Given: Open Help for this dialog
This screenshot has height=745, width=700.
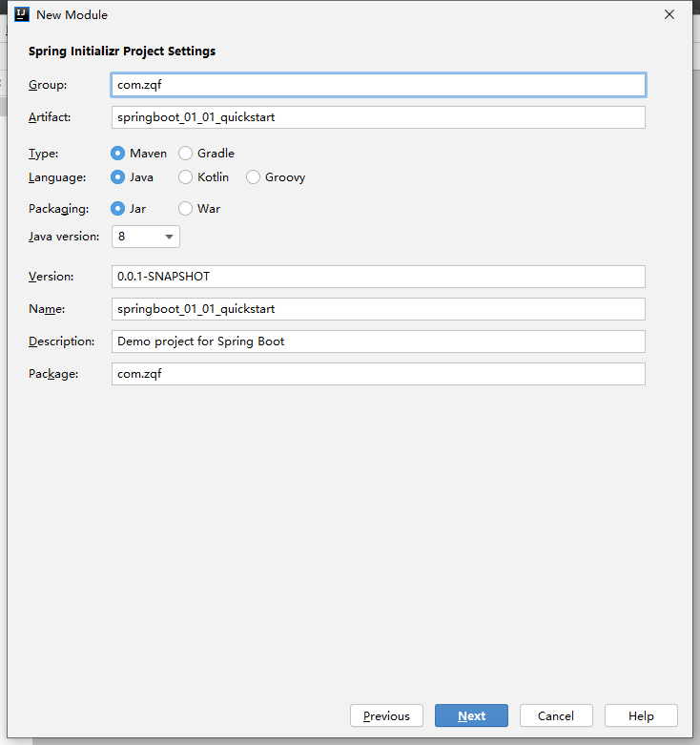Looking at the screenshot, I should tap(641, 715).
